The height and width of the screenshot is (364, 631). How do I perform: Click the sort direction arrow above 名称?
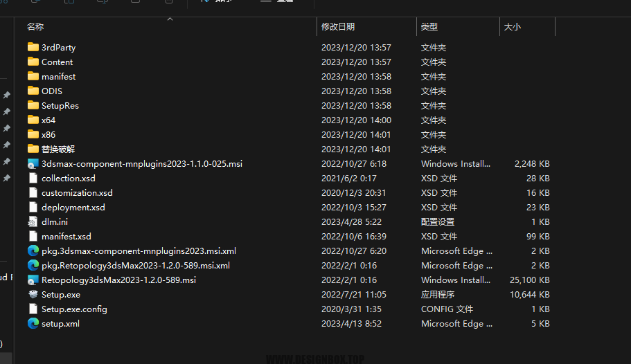pos(170,19)
